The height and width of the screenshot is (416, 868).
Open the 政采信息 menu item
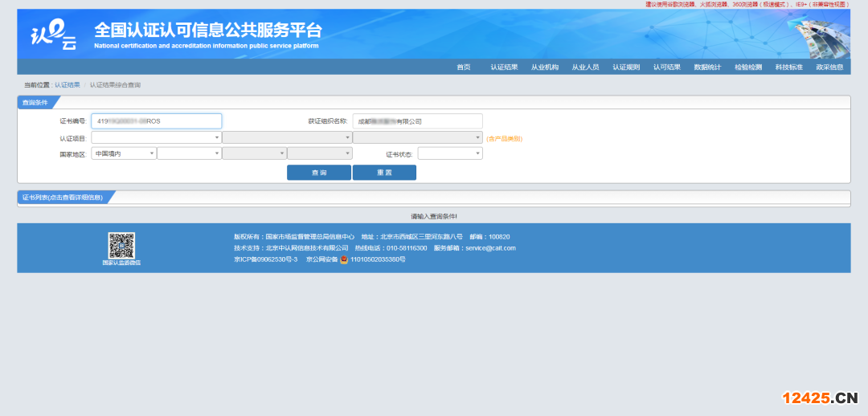(829, 67)
